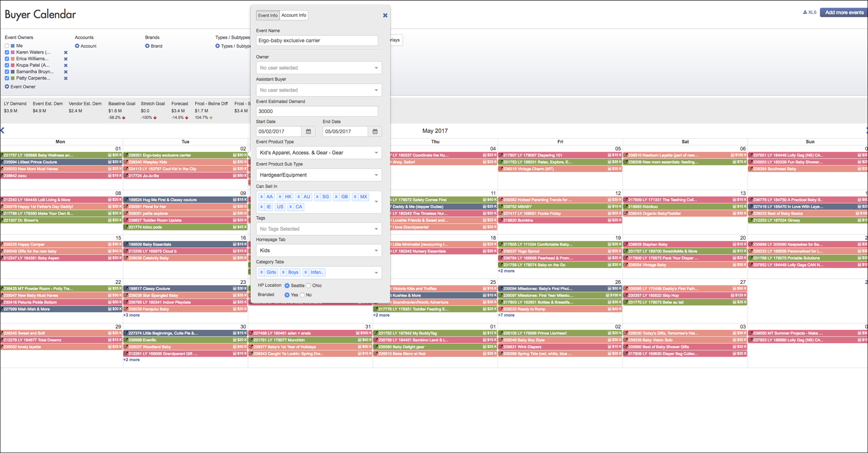Open the Homepage Tab dropdown

[x=319, y=251]
